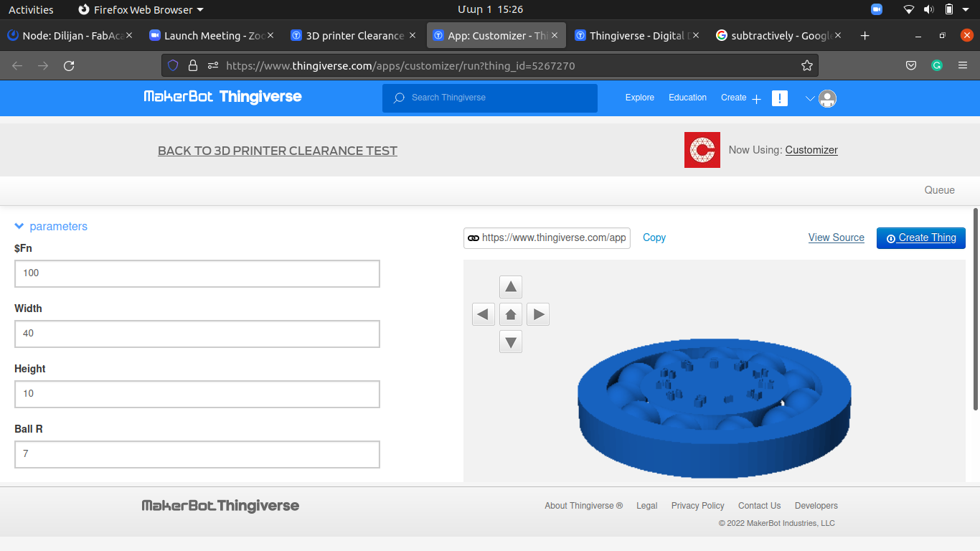This screenshot has height=551, width=980.
Task: Collapse the parameters section
Action: (51, 226)
